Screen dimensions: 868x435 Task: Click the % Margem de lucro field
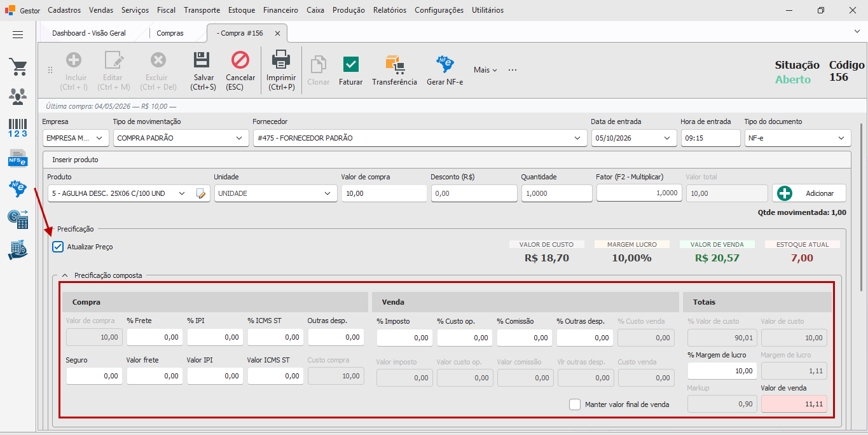coord(722,371)
